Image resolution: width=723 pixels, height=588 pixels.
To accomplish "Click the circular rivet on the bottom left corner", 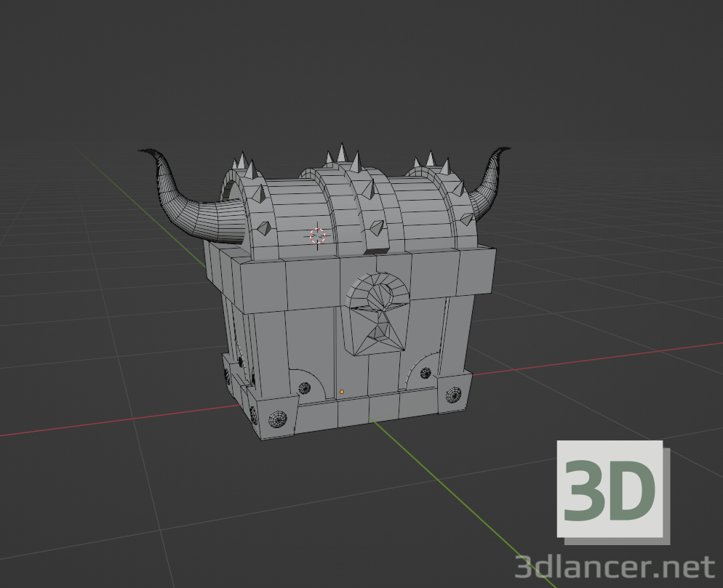I will (278, 417).
